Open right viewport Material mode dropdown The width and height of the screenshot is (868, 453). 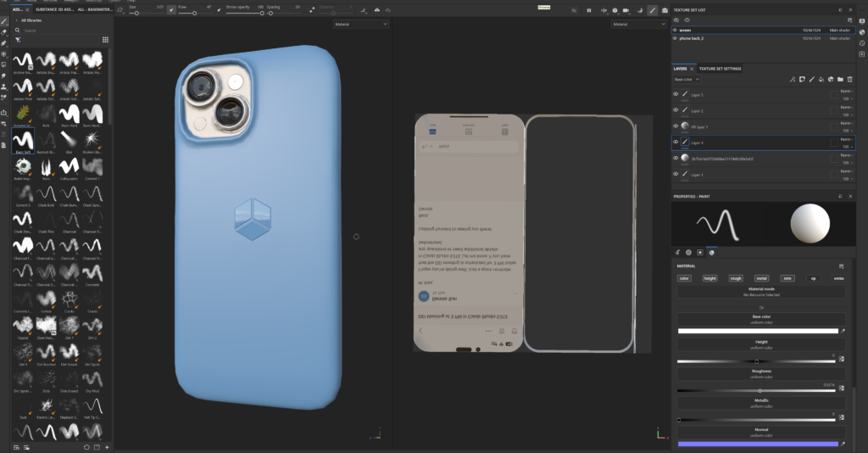(639, 25)
